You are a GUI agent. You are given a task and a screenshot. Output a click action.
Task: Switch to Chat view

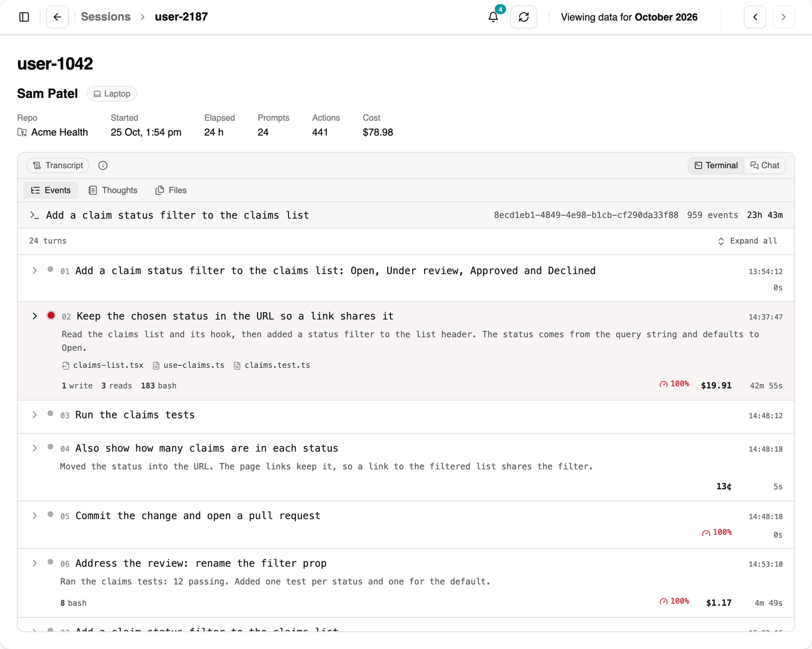tap(765, 166)
